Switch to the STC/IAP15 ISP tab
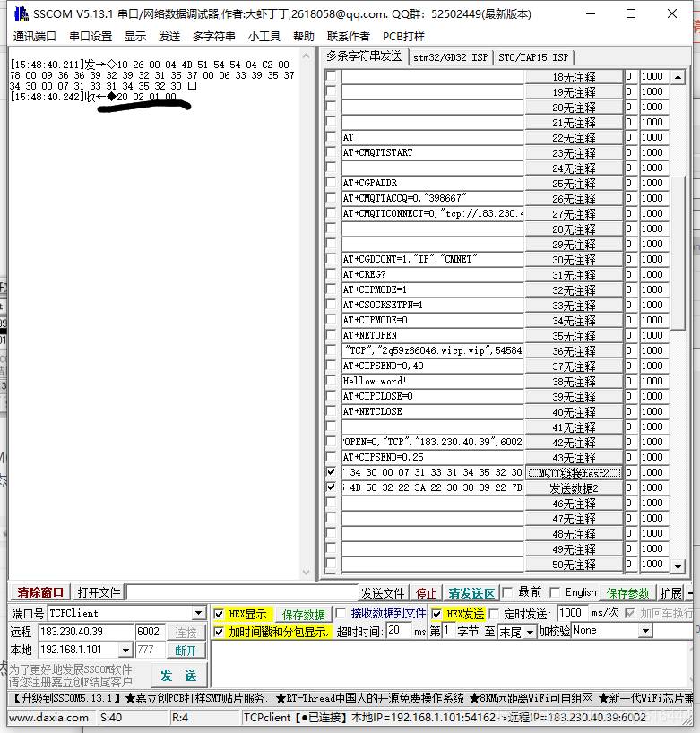 [533, 57]
